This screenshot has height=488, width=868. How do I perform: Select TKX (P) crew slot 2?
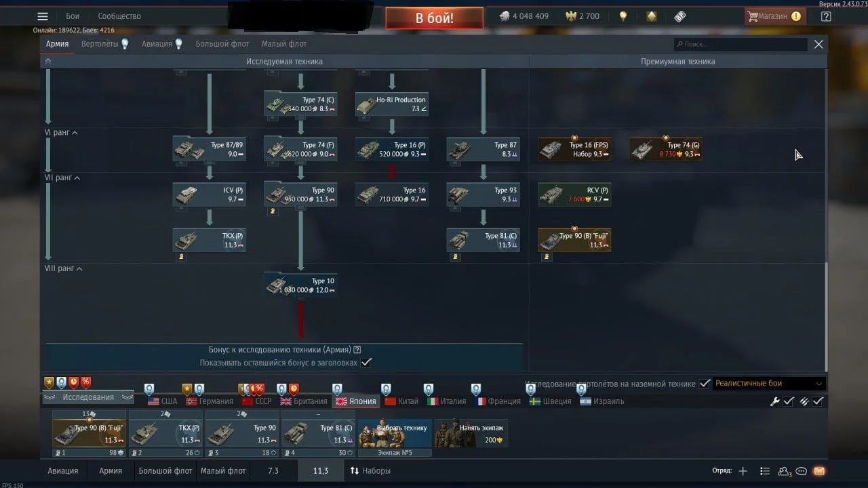[165, 433]
